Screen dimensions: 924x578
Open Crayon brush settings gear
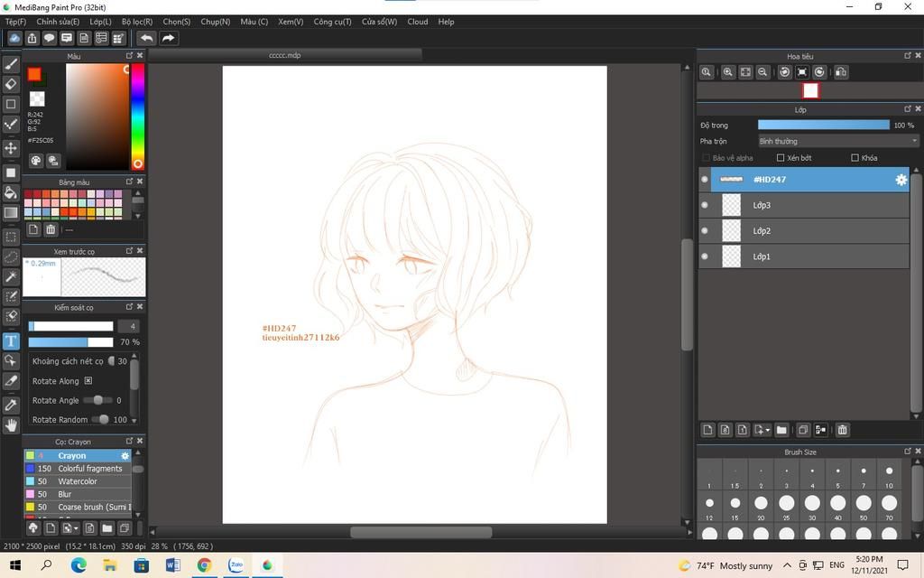click(125, 456)
